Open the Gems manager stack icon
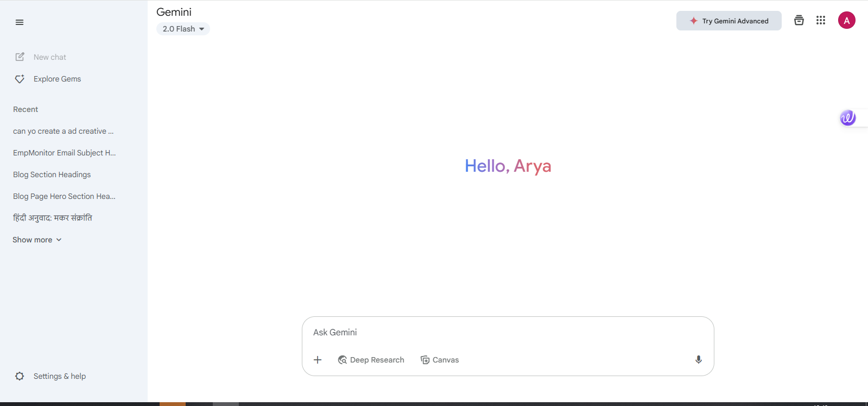 coord(799,21)
